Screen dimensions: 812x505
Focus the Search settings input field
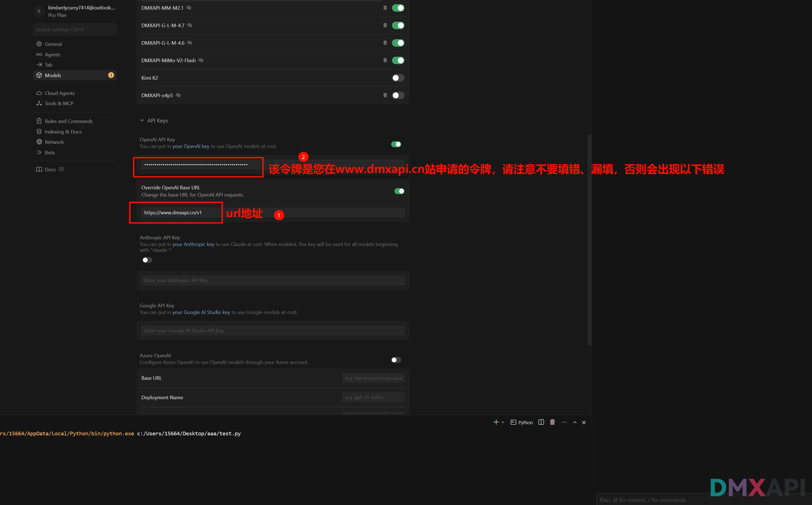coord(75,30)
